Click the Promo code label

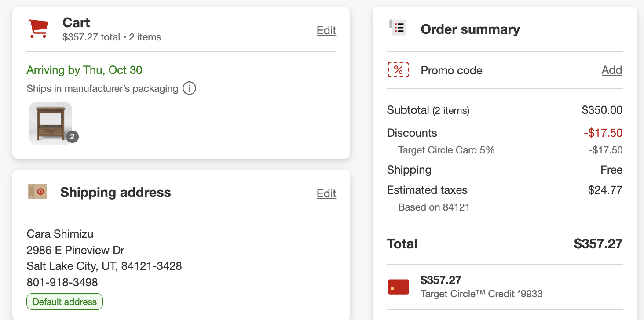(451, 71)
